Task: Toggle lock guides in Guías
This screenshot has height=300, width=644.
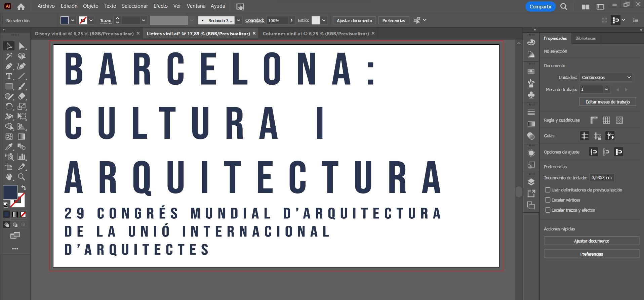Action: [x=597, y=136]
